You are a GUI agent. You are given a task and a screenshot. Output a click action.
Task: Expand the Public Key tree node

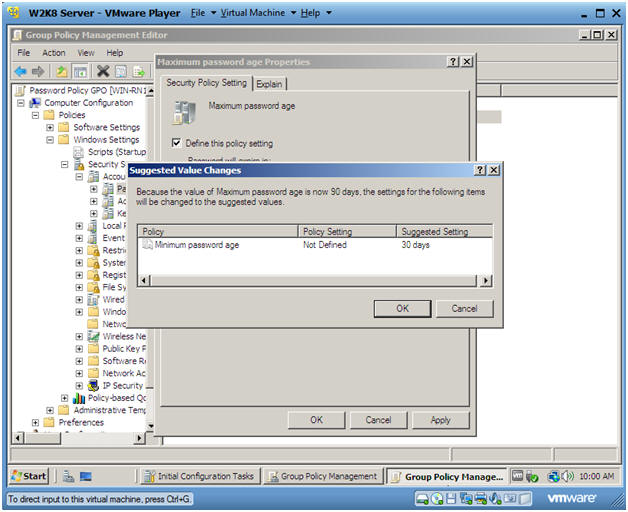[x=79, y=349]
